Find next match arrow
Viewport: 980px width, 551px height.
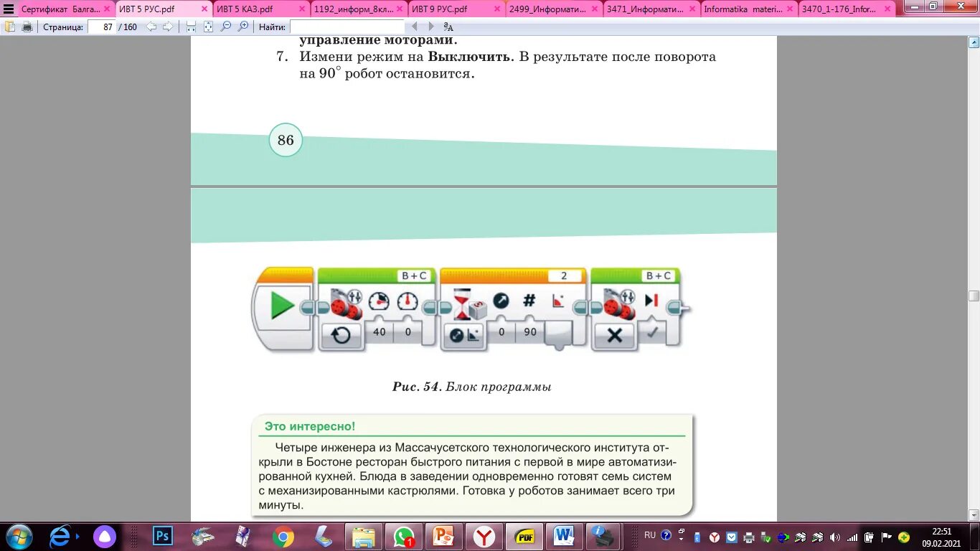(430, 27)
